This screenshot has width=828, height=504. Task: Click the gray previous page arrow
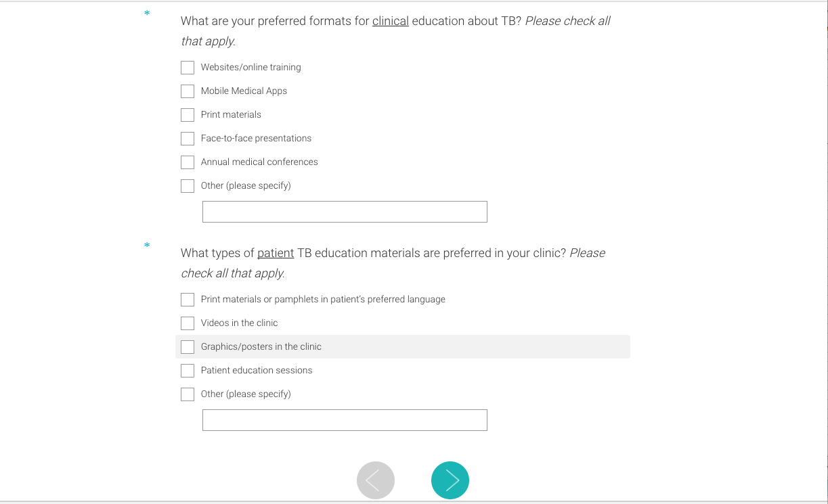coord(375,480)
